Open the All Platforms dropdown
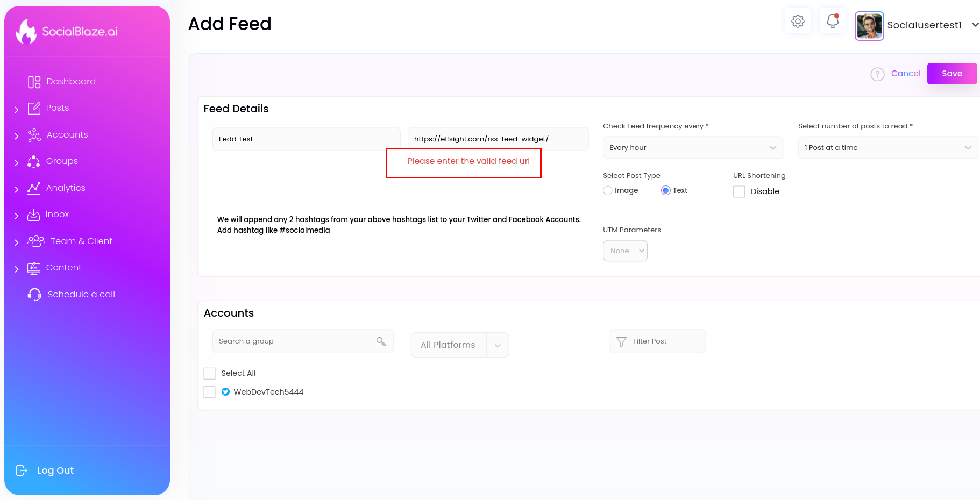Viewport: 980px width, 500px height. (x=460, y=345)
